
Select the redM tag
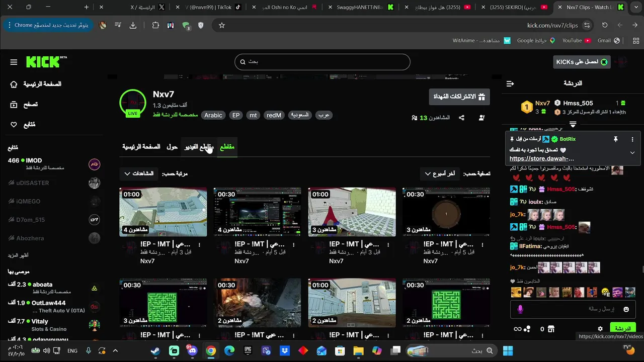(274, 115)
